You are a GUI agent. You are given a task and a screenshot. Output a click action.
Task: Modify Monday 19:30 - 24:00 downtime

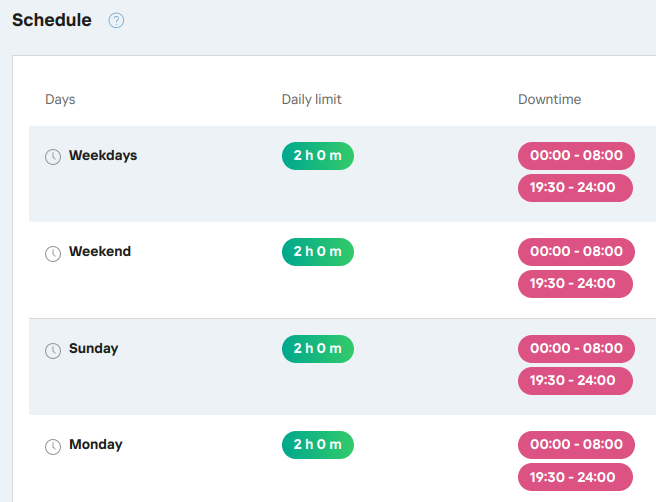point(575,477)
